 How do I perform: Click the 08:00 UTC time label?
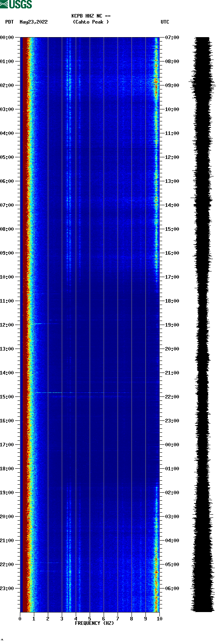tap(172, 61)
